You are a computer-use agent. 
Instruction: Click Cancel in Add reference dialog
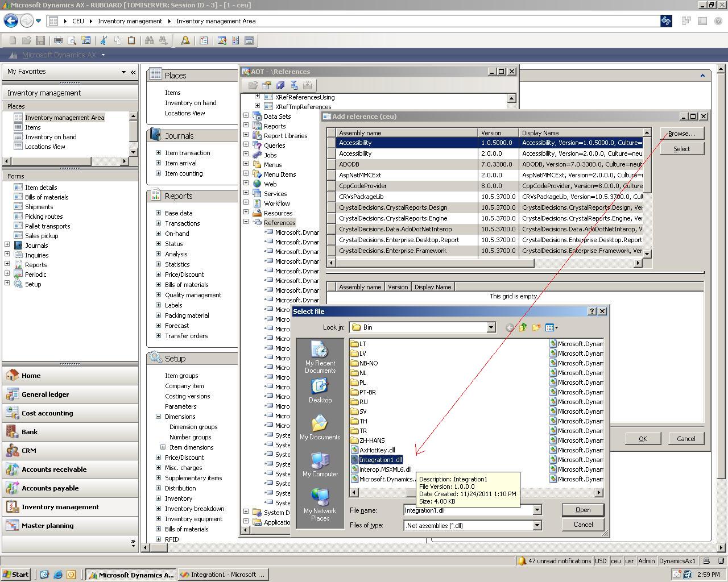point(686,439)
